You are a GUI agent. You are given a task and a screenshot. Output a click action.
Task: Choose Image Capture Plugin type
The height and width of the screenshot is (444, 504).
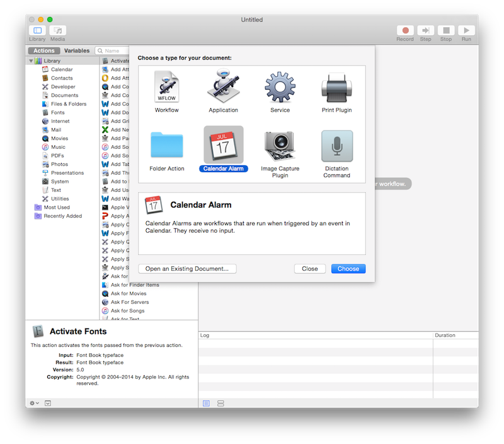(x=280, y=154)
